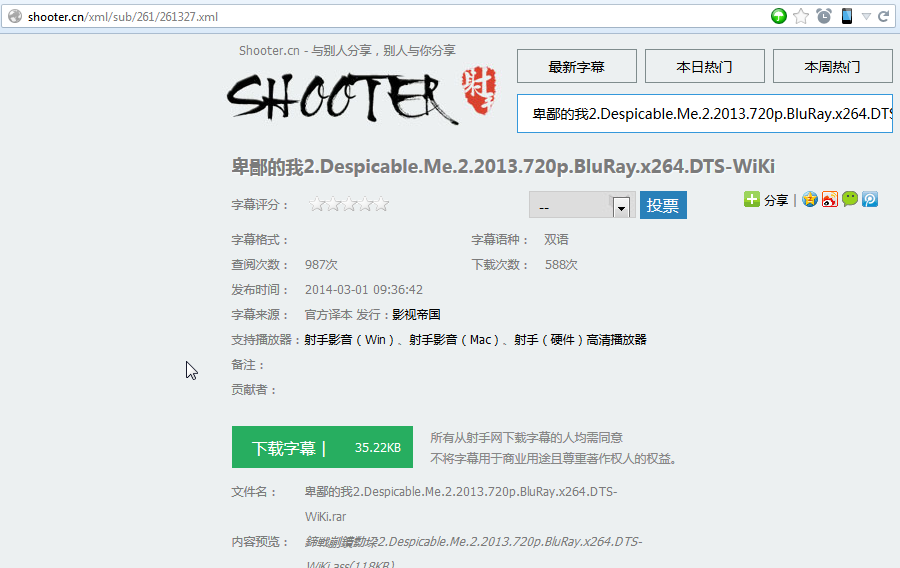The height and width of the screenshot is (568, 900).
Task: Click the 分享 share link
Action: click(x=776, y=200)
